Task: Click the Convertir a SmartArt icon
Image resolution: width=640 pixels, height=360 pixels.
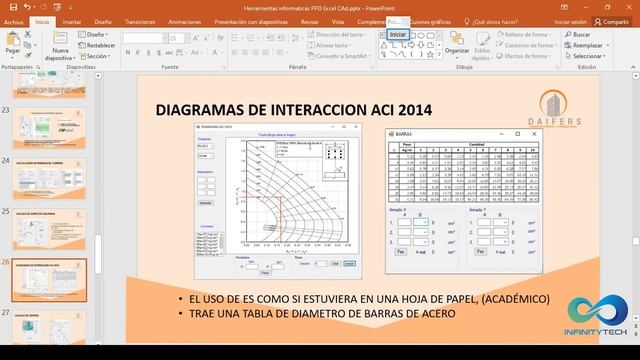Action: [x=311, y=56]
